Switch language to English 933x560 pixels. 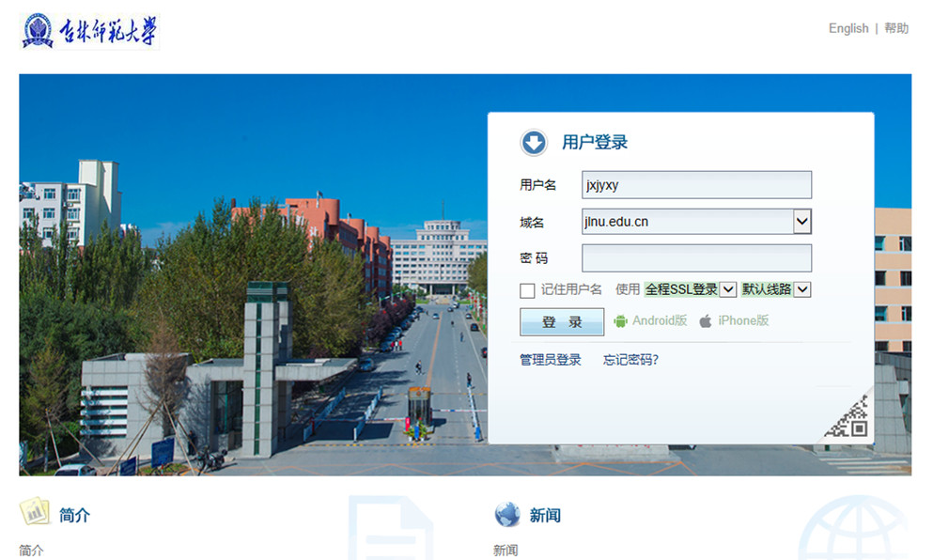pos(848,28)
